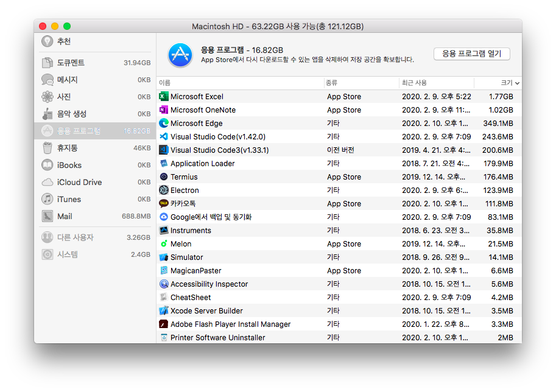556x392 pixels.
Task: Click the large App Store icon in the header
Action: (180, 55)
